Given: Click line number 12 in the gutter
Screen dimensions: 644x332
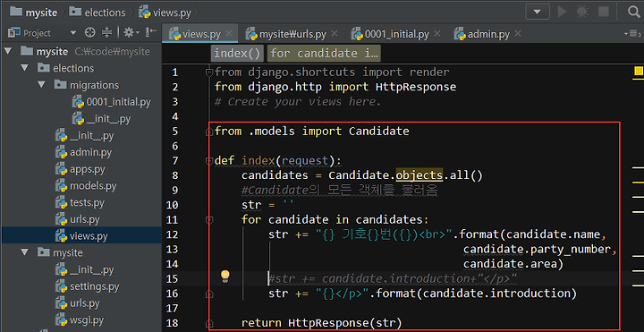Looking at the screenshot, I should click(x=173, y=234).
